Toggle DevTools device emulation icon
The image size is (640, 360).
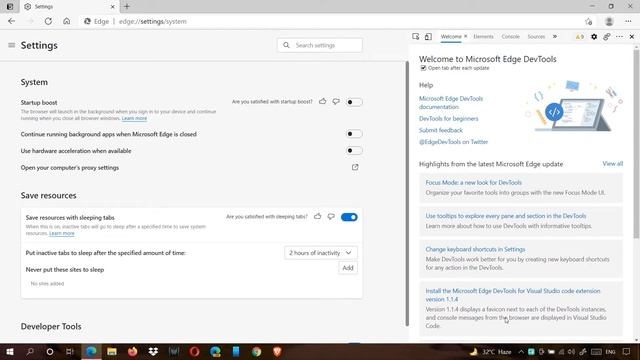pyautogui.click(x=428, y=37)
